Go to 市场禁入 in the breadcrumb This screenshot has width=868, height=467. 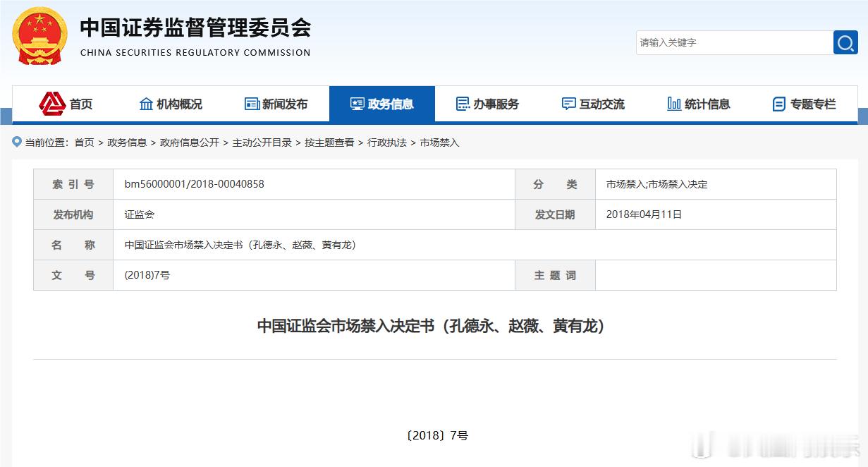[439, 142]
